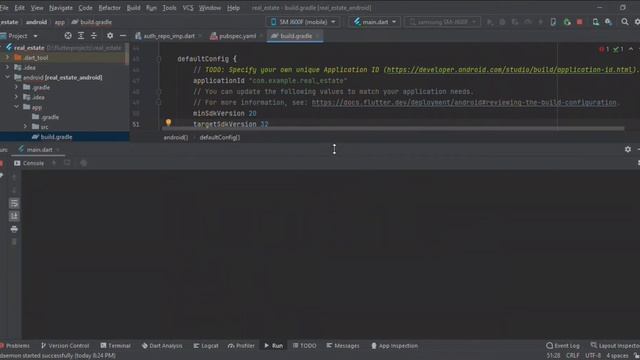The height and width of the screenshot is (360, 640).
Task: Open the VCS menu
Action: click(188, 8)
